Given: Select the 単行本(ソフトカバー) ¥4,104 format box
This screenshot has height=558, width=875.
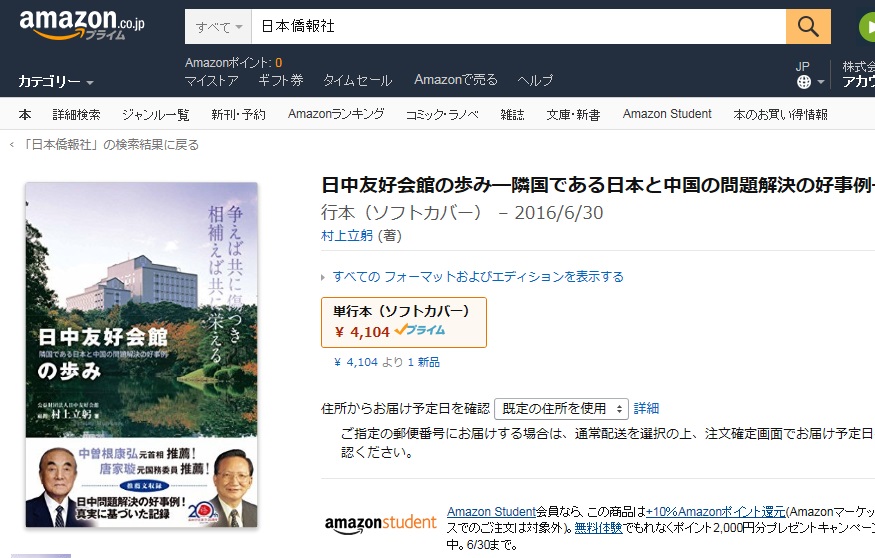Looking at the screenshot, I should [x=403, y=323].
